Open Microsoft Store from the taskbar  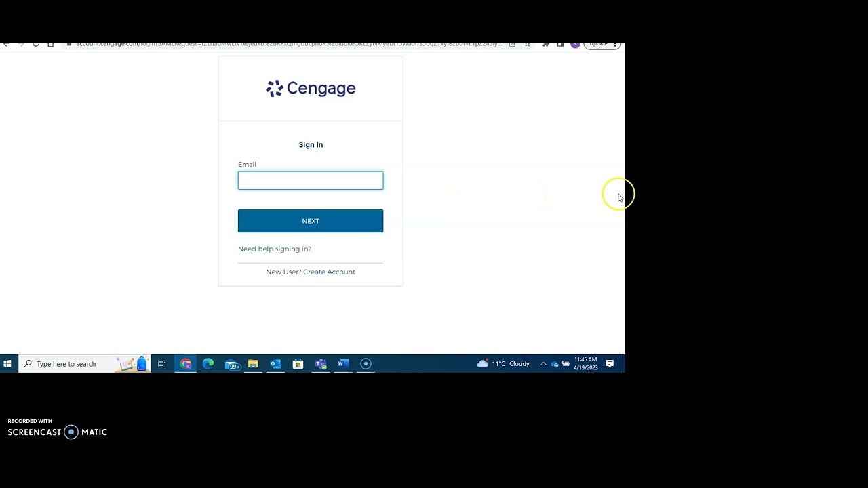298,364
